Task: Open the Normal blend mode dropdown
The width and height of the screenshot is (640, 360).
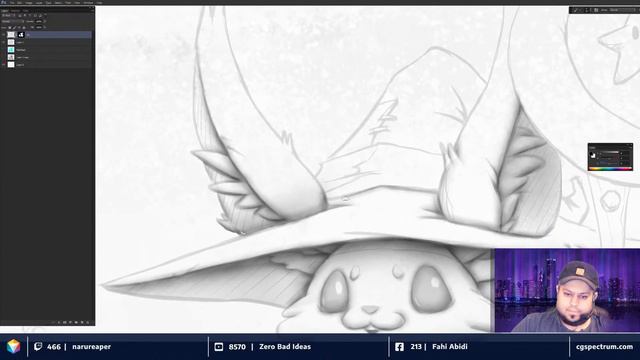Action: (13, 21)
